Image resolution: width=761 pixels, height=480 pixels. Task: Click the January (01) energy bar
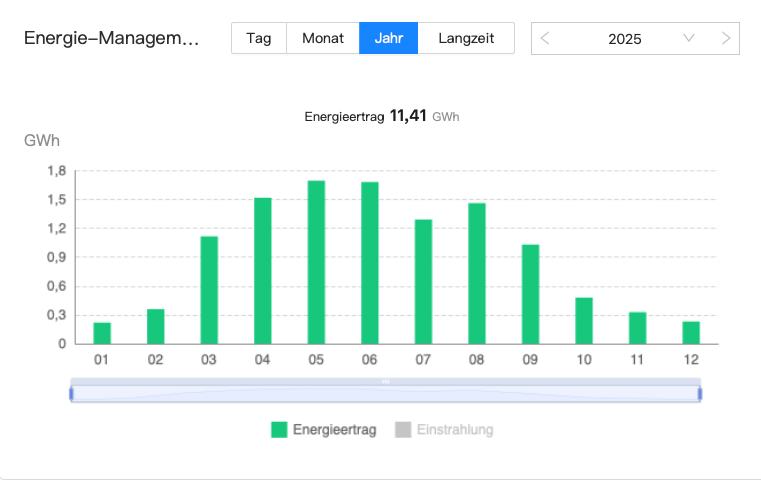102,333
